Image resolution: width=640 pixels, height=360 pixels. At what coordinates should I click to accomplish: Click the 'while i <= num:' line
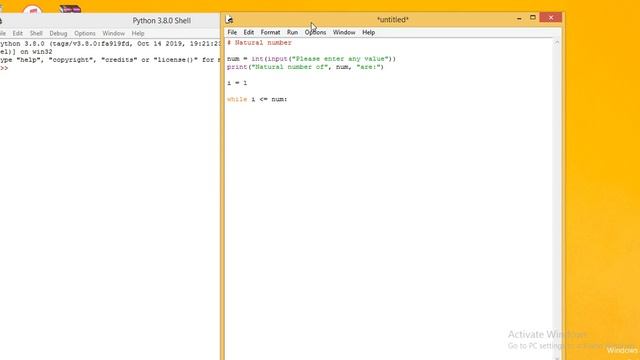[x=257, y=99]
